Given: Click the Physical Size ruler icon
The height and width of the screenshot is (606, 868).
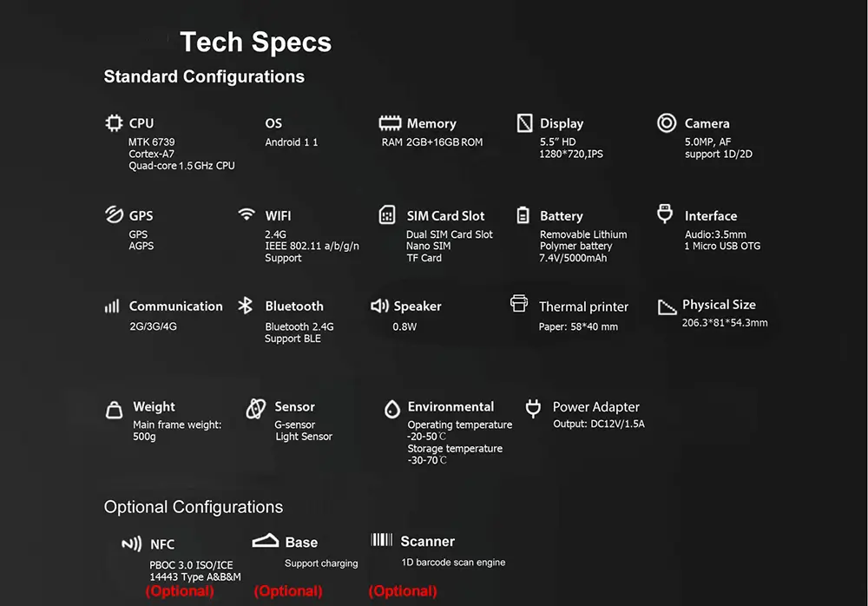Looking at the screenshot, I should tap(667, 306).
